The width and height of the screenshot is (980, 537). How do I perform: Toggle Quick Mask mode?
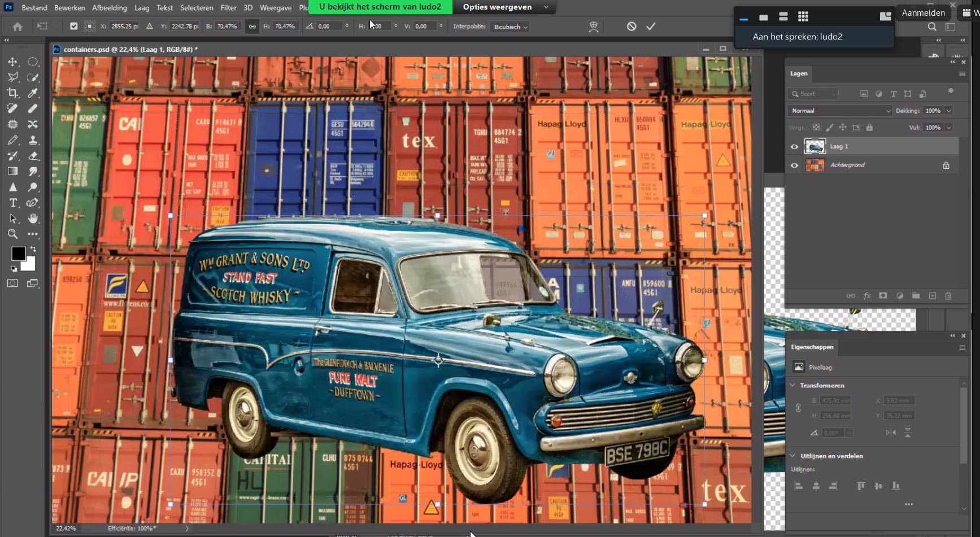point(12,283)
